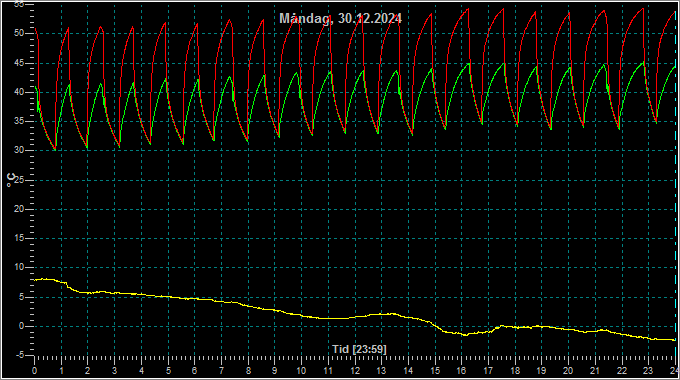Click the 50 value on temperature axis
Screen dimensions: 680x380
tap(19, 33)
